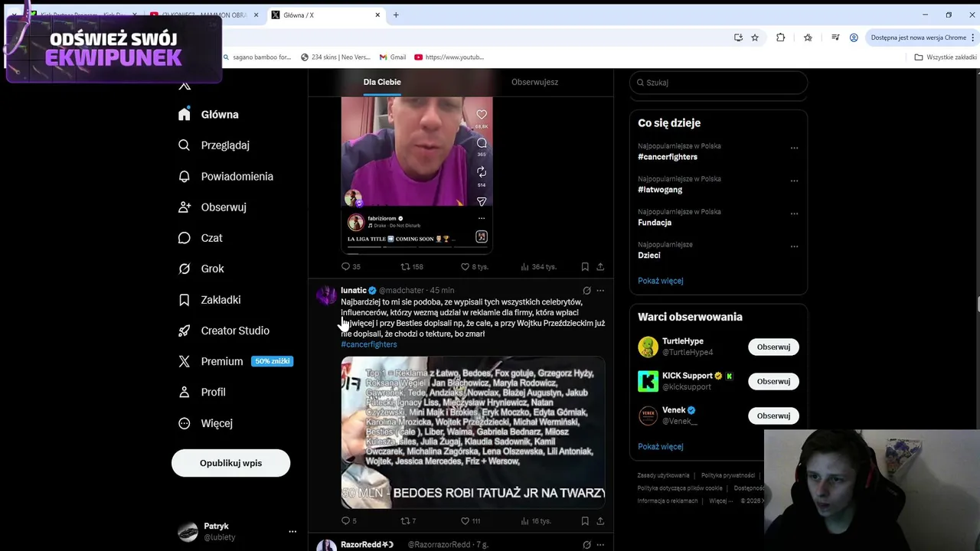Reply icon on post with 35 comments
980x551 pixels.
point(345,266)
